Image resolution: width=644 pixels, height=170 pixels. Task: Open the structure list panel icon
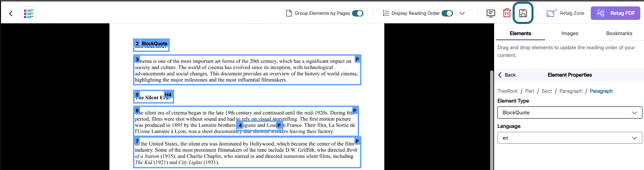pyautogui.click(x=29, y=13)
